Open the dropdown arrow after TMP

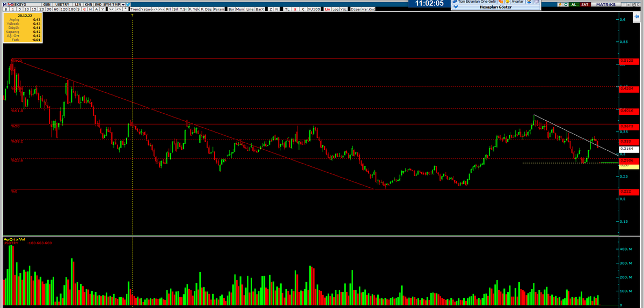123,4
